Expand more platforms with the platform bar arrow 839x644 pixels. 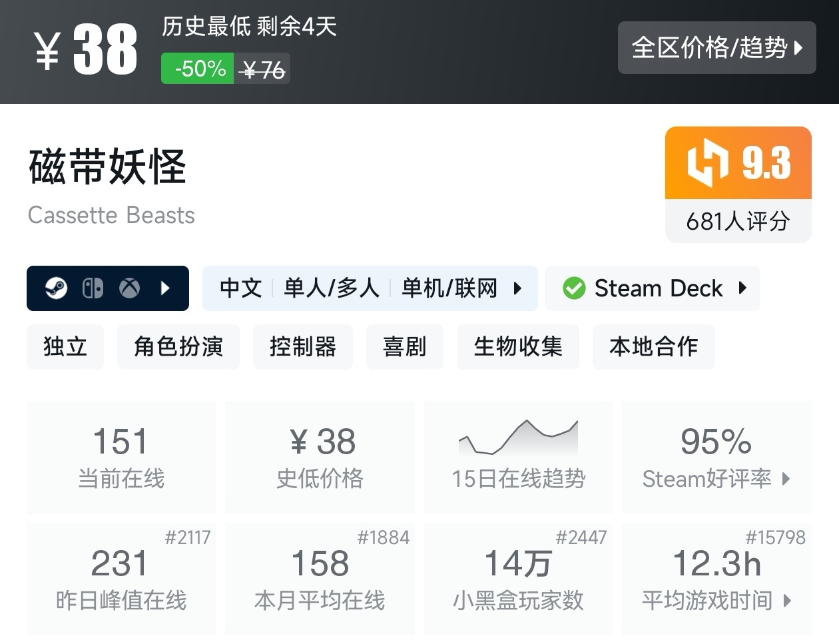(x=165, y=288)
